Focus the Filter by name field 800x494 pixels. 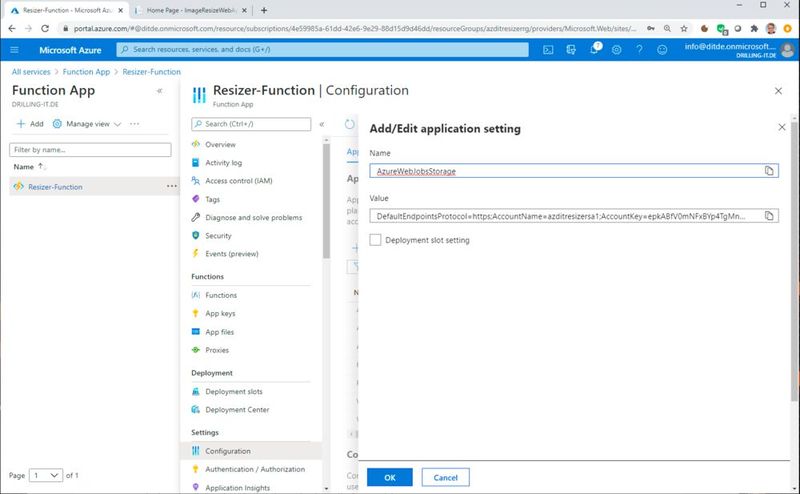coord(90,150)
